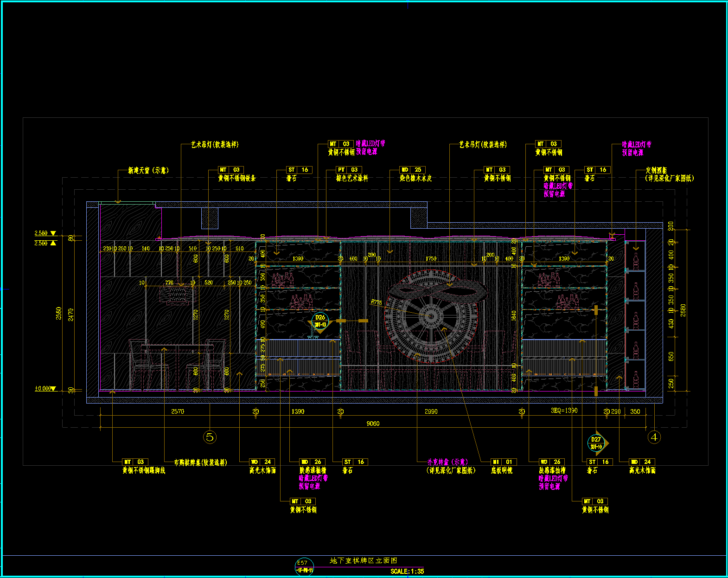Image resolution: width=728 pixels, height=578 pixels.
Task: Click the 520 dimension text
Action: 209,283
